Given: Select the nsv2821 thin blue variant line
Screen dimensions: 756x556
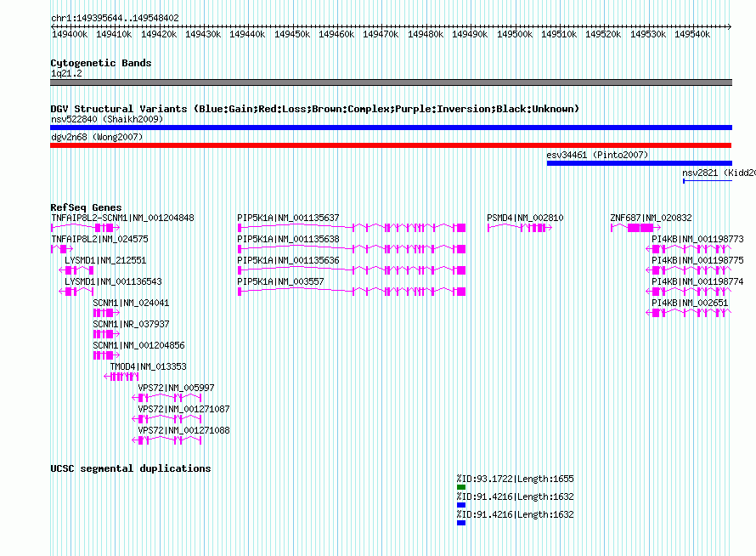Looking at the screenshot, I should [708, 181].
